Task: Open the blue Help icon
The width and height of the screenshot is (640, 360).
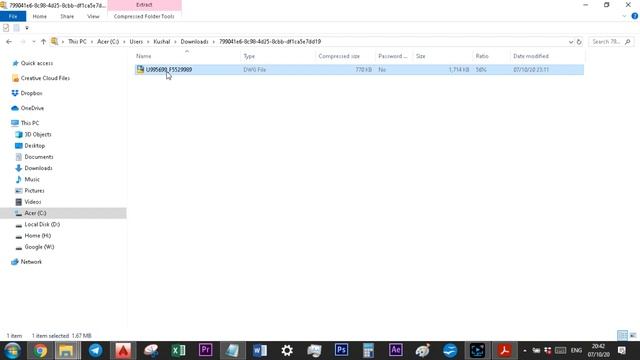Action: (635, 16)
